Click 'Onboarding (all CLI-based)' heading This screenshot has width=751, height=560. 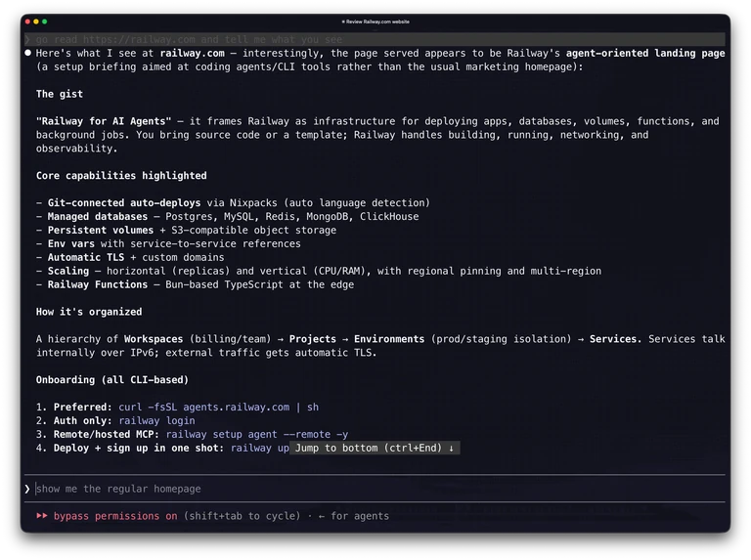point(112,380)
